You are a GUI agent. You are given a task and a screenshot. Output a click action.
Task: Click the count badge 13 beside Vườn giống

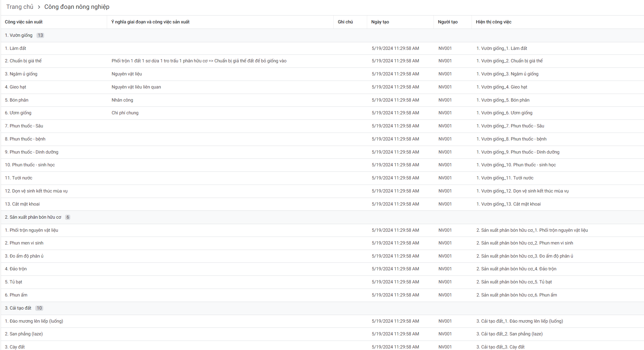tap(40, 35)
